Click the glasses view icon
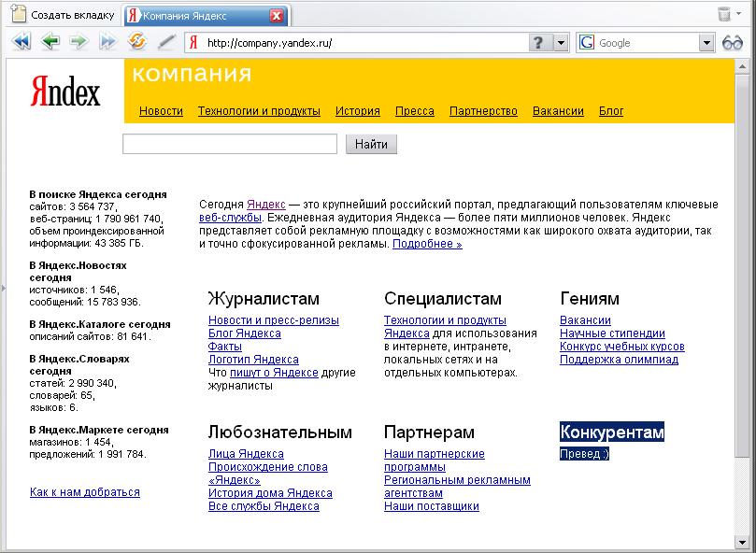This screenshot has height=553, width=756. [733, 43]
